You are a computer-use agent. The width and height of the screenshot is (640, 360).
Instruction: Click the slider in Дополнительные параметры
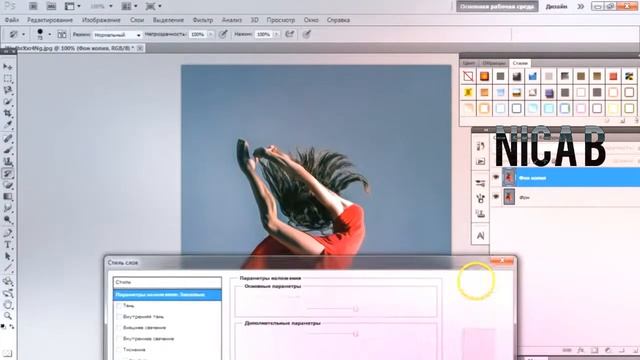(356, 334)
